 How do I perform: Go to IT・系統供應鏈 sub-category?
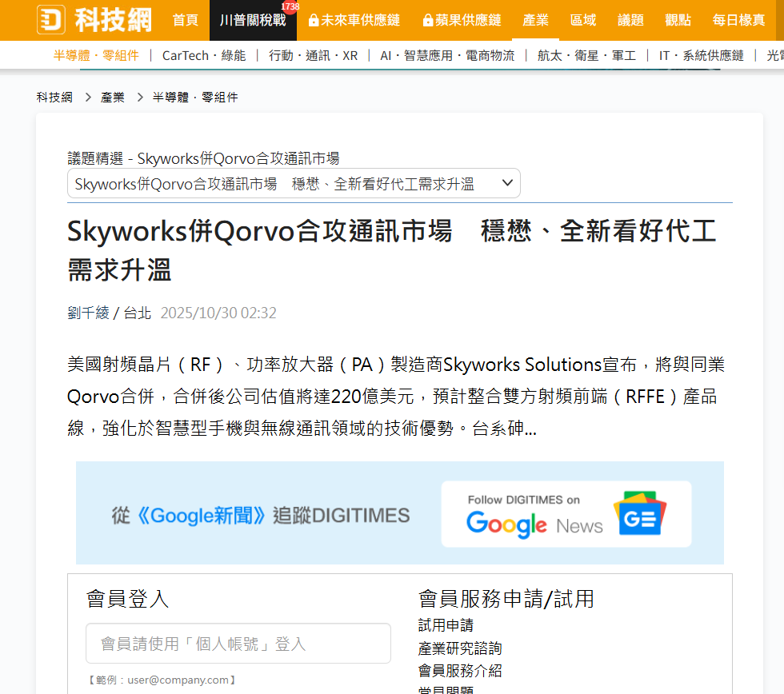pos(701,55)
